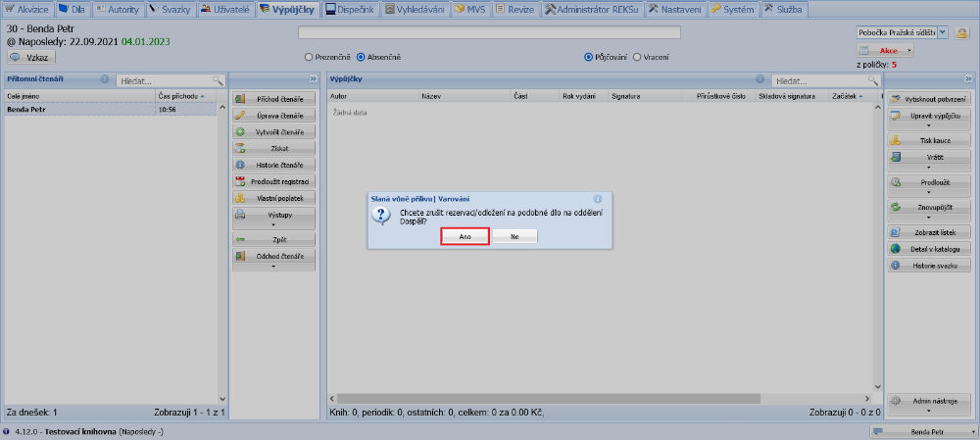The height and width of the screenshot is (440, 980).
Task: Open Detail v katalogu globe button
Action: (x=928, y=249)
